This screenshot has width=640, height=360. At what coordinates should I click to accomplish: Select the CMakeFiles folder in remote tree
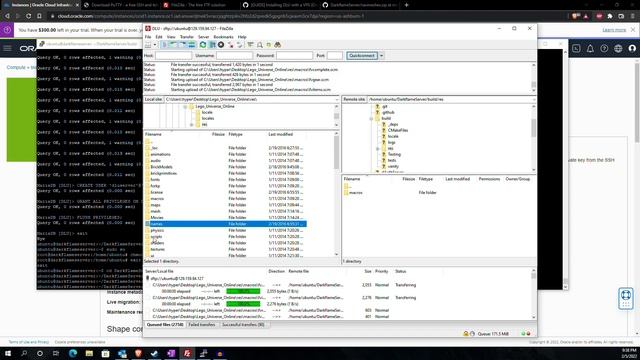coord(398,130)
